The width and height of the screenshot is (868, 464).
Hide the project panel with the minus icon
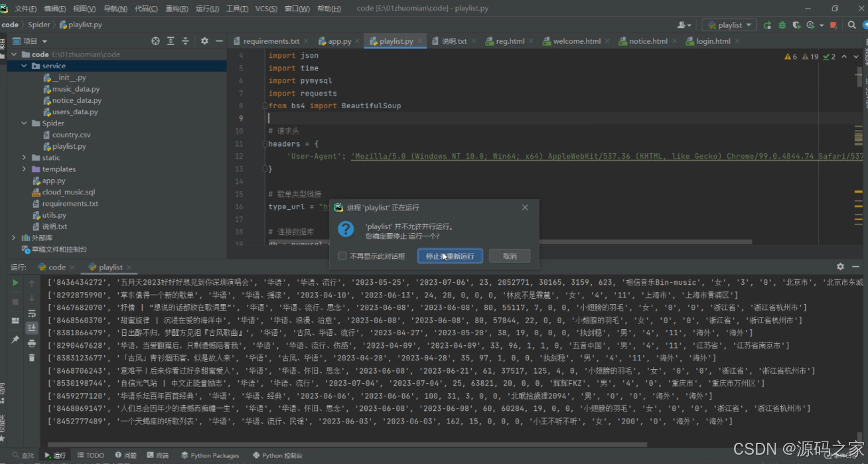[x=219, y=40]
